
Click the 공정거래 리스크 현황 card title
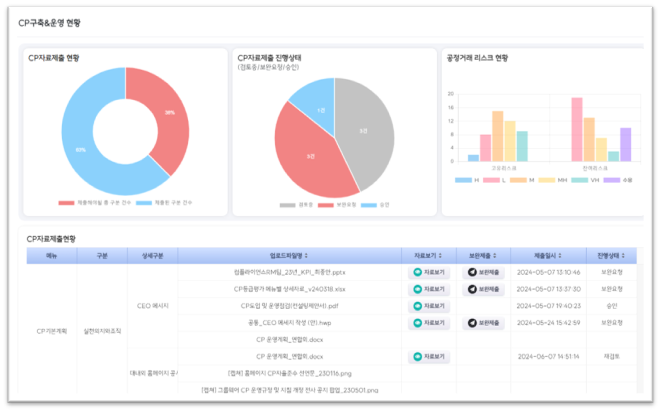coord(477,58)
